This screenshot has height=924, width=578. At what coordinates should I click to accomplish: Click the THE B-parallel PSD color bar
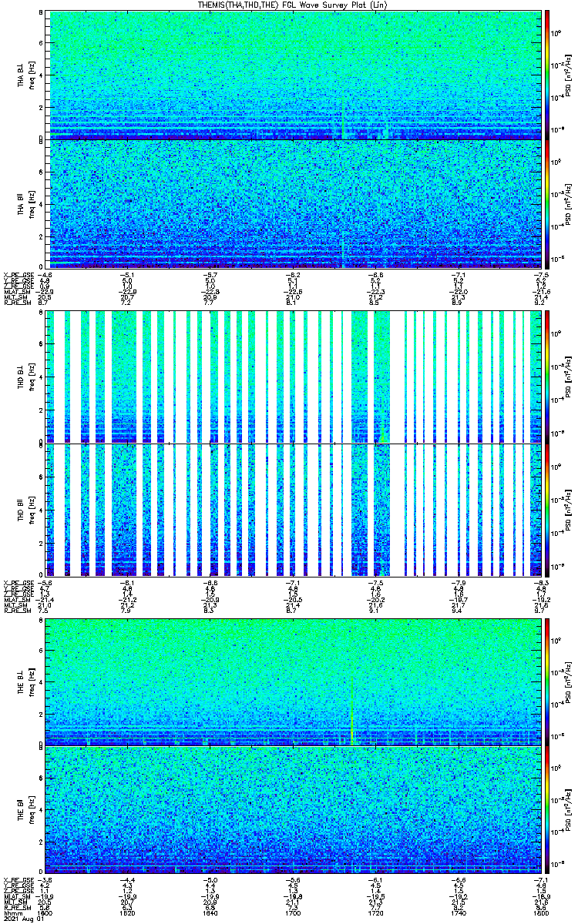click(x=547, y=810)
